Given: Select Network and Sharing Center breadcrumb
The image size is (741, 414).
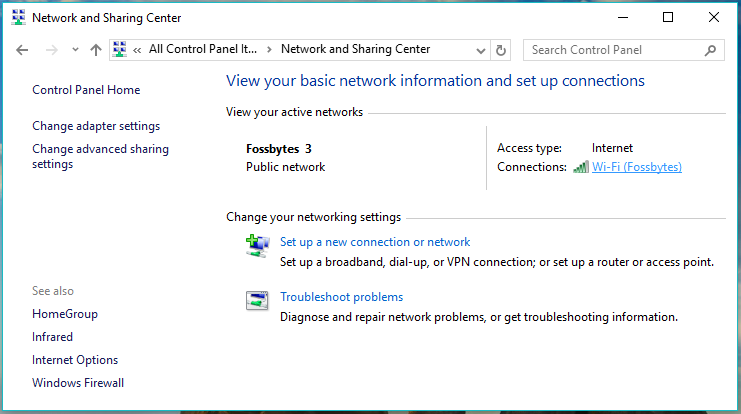Looking at the screenshot, I should click(x=355, y=49).
